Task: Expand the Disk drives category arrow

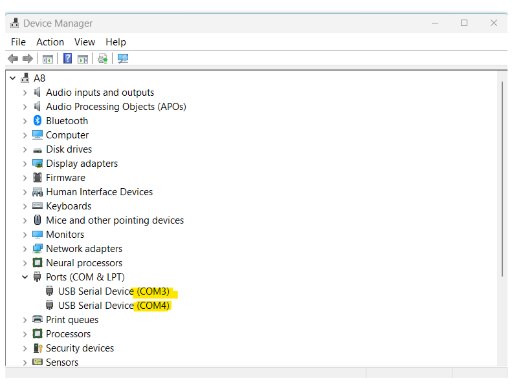Action: [25, 149]
